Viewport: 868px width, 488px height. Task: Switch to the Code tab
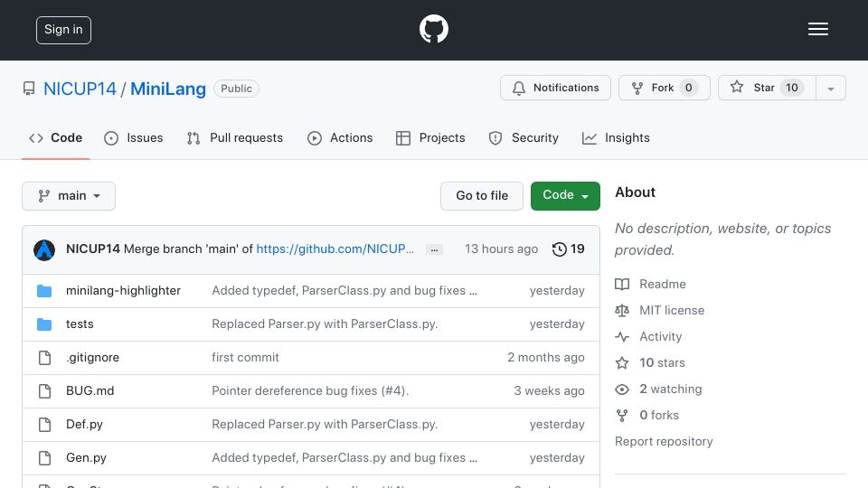(x=55, y=137)
